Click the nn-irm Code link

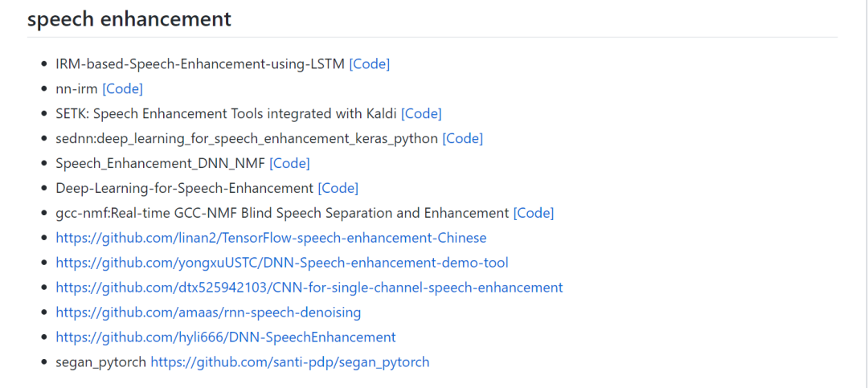122,88
